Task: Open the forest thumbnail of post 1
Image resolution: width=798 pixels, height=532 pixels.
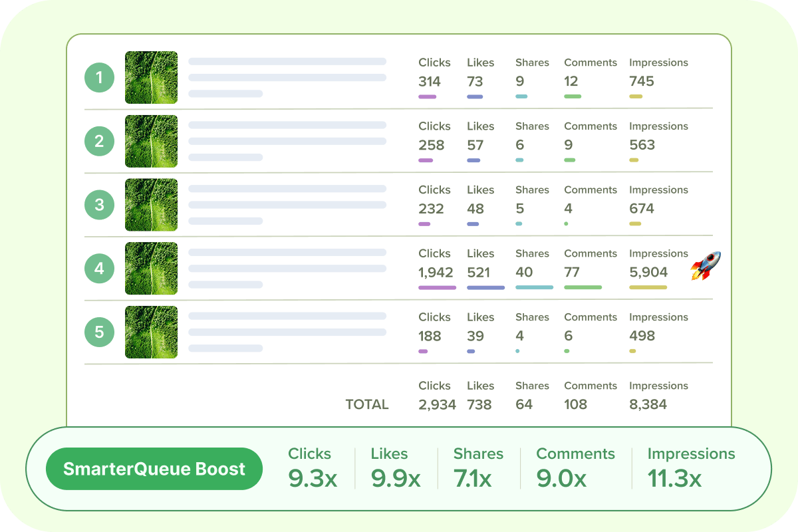Action: coord(152,78)
